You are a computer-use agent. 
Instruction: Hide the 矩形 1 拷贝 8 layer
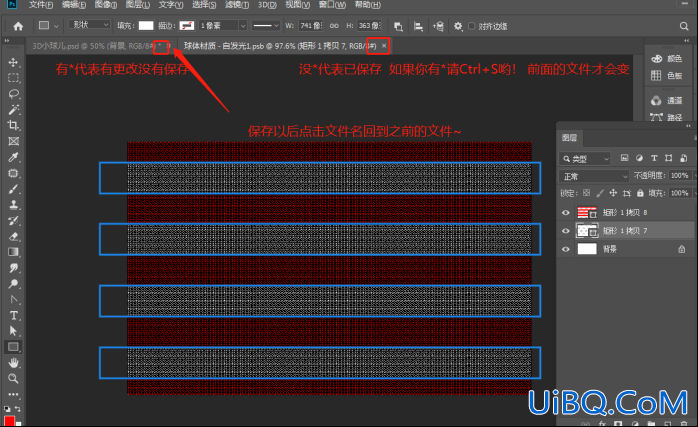(566, 212)
